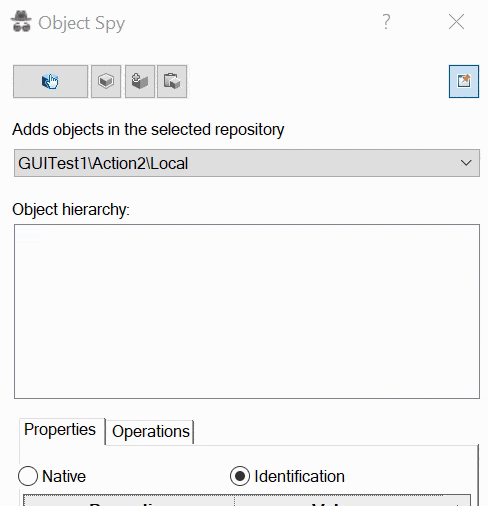Copy identification properties using the clipboard icon
Screen dimensions: 488x506
[x=172, y=81]
